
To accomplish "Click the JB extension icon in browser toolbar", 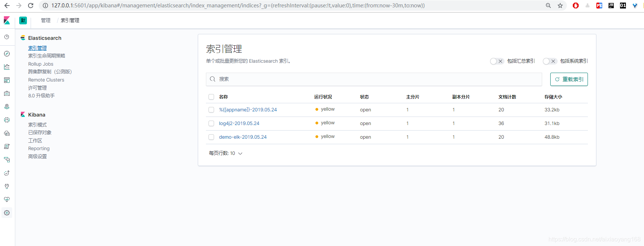I will coord(611,6).
